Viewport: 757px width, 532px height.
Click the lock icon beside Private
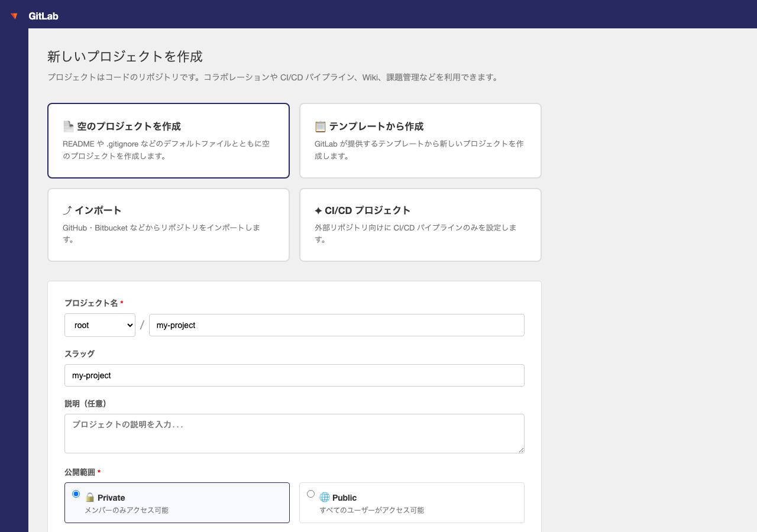(90, 497)
